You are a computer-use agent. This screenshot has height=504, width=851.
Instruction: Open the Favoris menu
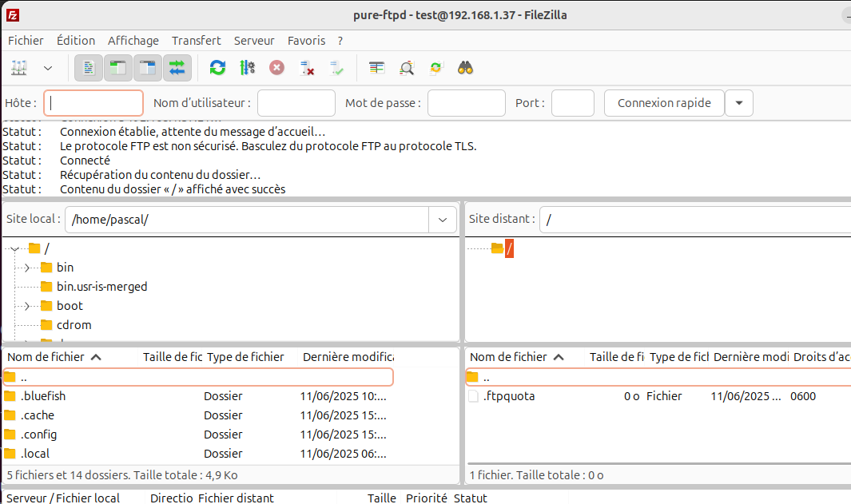[307, 41]
